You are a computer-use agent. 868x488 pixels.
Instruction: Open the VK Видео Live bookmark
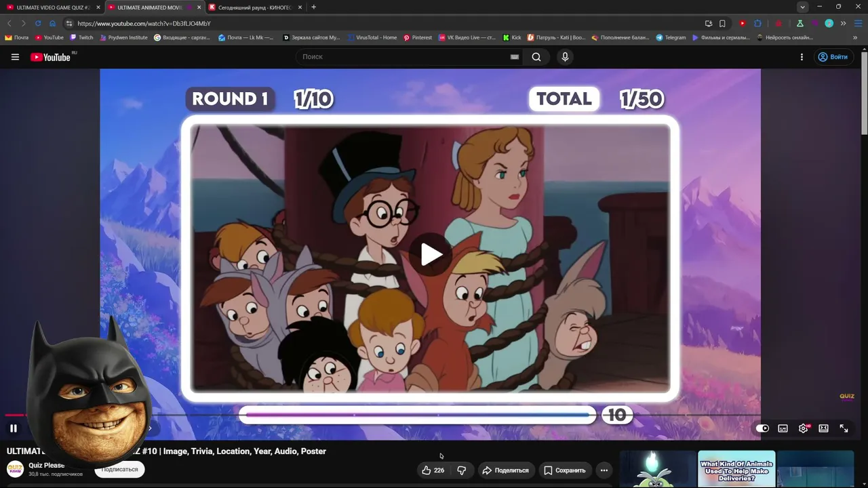pos(467,38)
